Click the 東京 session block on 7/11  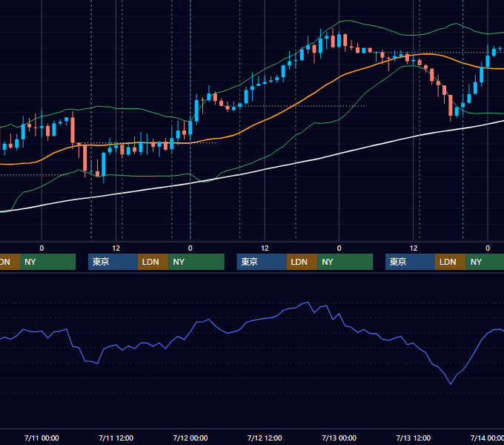pos(113,262)
